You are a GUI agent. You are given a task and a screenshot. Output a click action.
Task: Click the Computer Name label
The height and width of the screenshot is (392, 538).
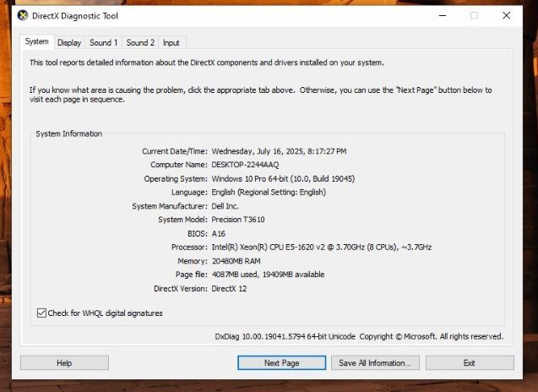pos(179,165)
